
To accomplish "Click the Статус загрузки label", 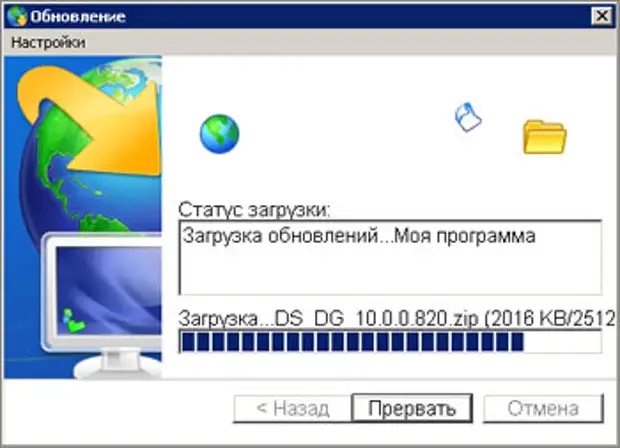I will coord(254,210).
